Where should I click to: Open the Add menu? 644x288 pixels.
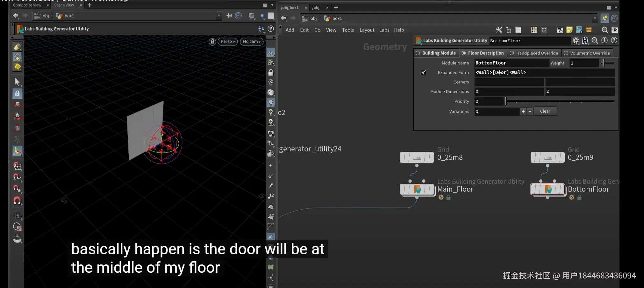click(290, 30)
